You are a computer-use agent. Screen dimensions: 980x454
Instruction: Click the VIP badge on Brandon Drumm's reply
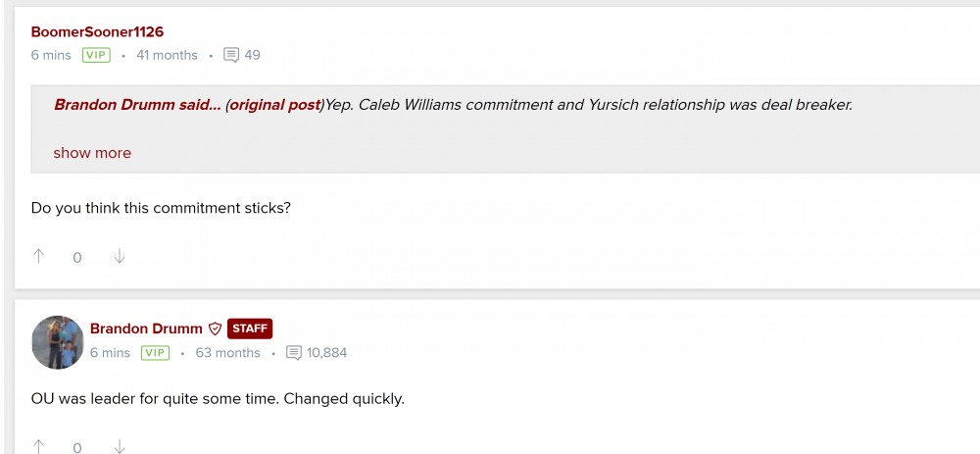click(155, 353)
